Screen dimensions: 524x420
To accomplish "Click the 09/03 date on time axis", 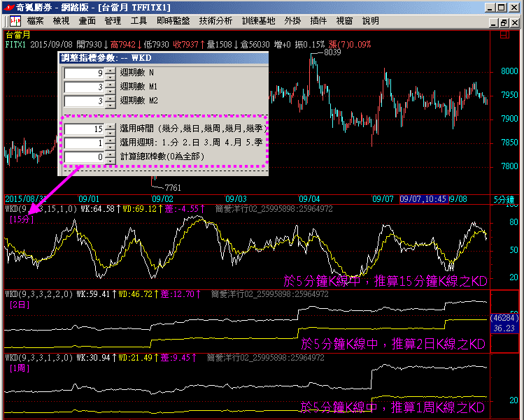I will [236, 199].
